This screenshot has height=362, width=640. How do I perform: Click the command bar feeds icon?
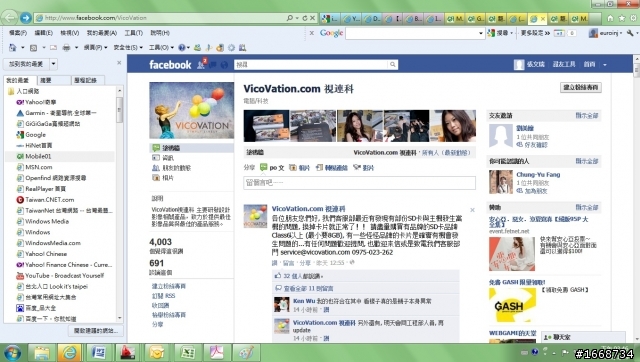[x=33, y=48]
